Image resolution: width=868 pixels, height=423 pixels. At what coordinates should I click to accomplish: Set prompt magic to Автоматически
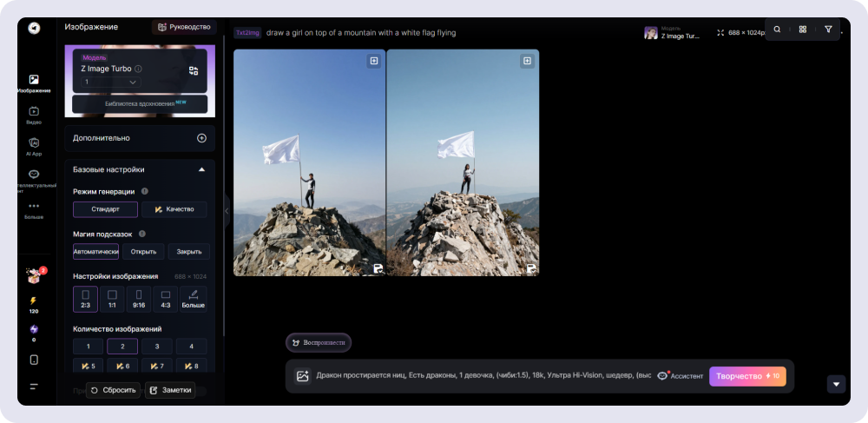(95, 252)
